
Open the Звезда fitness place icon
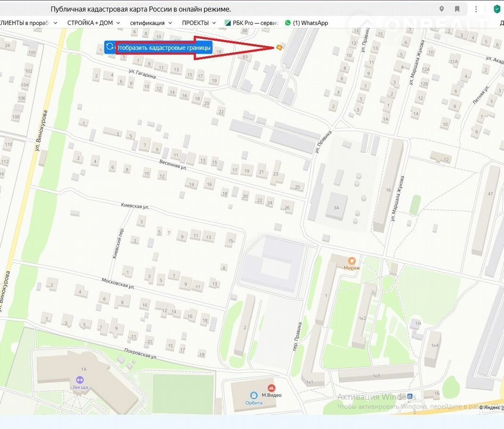80,380
